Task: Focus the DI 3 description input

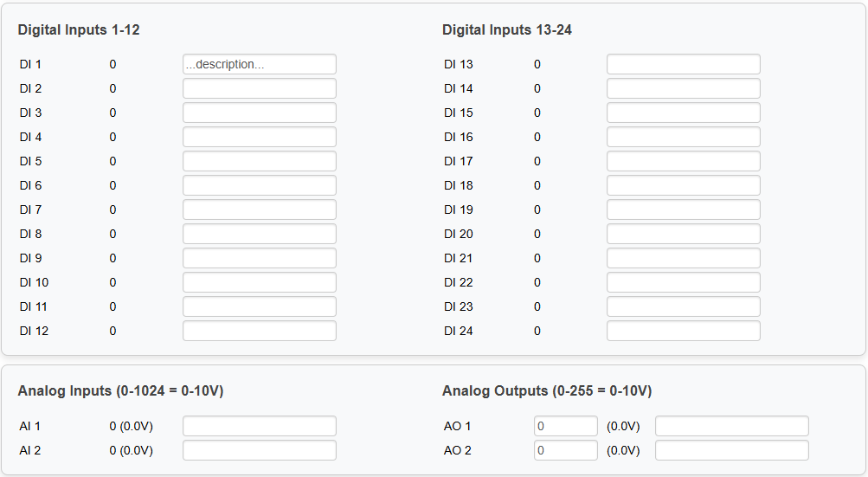Action: pyautogui.click(x=259, y=113)
